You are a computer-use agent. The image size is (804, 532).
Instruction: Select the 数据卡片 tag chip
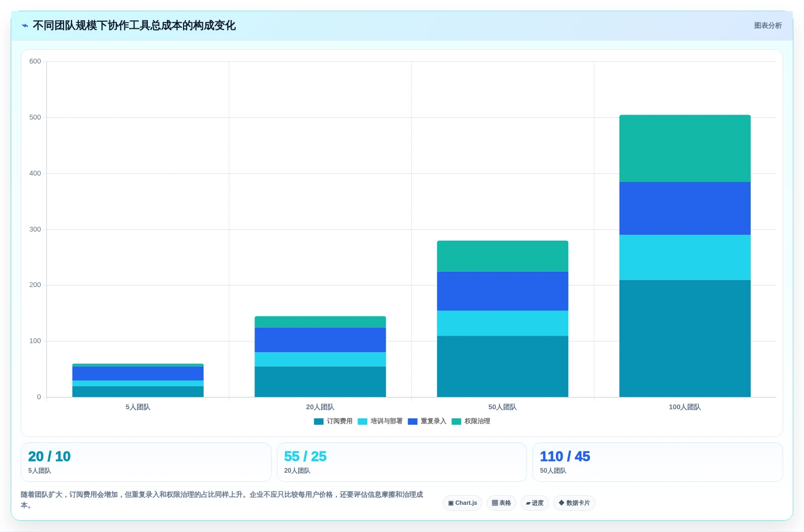574,503
